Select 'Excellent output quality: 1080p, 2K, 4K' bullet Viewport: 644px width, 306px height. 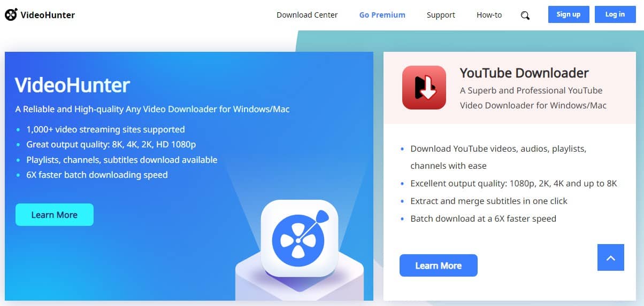[x=513, y=183]
